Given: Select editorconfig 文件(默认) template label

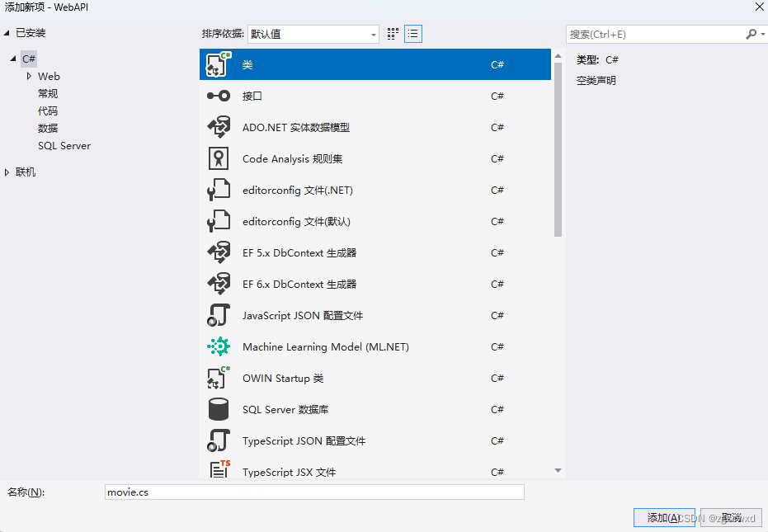Looking at the screenshot, I should pos(296,221).
